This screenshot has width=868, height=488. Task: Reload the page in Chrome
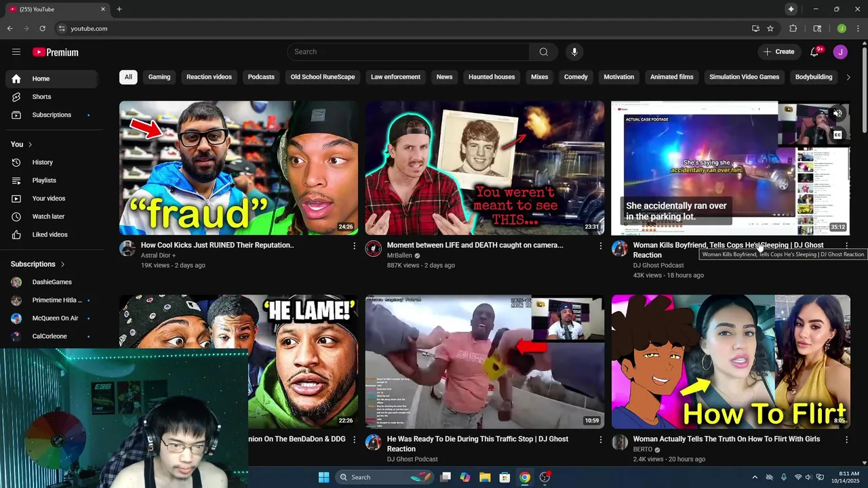(42, 28)
